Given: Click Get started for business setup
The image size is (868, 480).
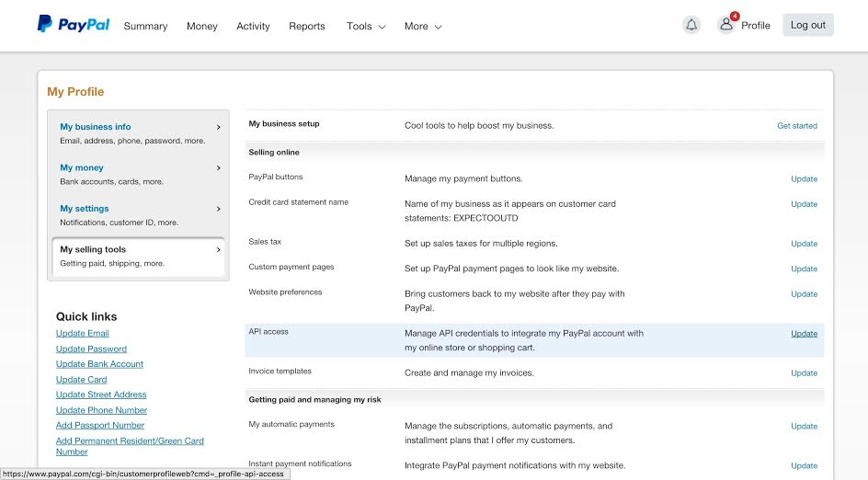Looking at the screenshot, I should (797, 125).
